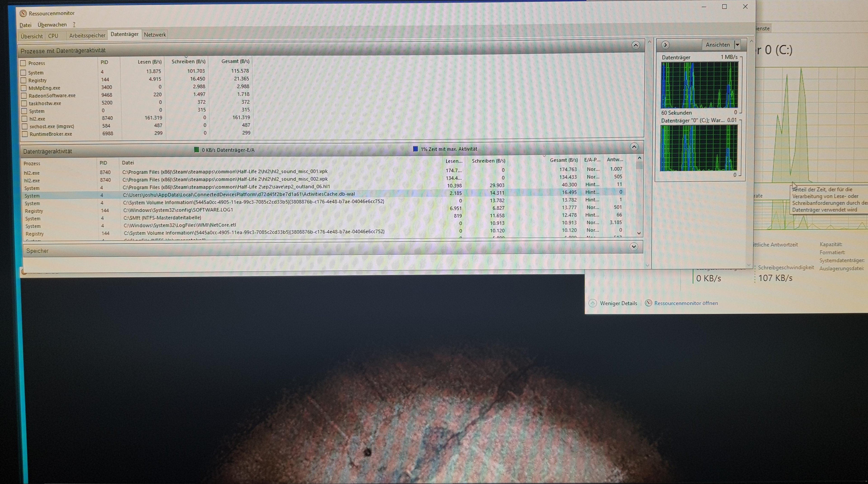Enable the RadeonSoftware.exe checkbox

[x=24, y=96]
